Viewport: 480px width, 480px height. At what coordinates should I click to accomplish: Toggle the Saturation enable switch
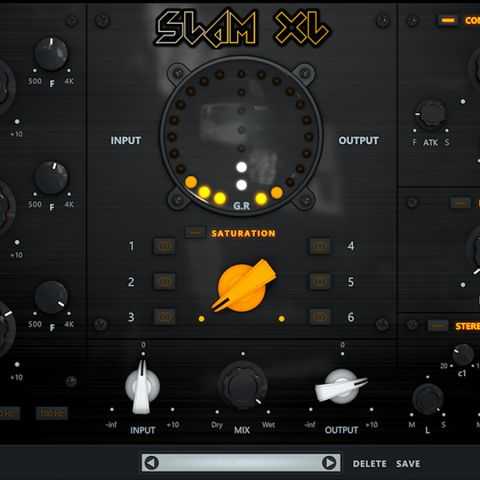[x=195, y=232]
